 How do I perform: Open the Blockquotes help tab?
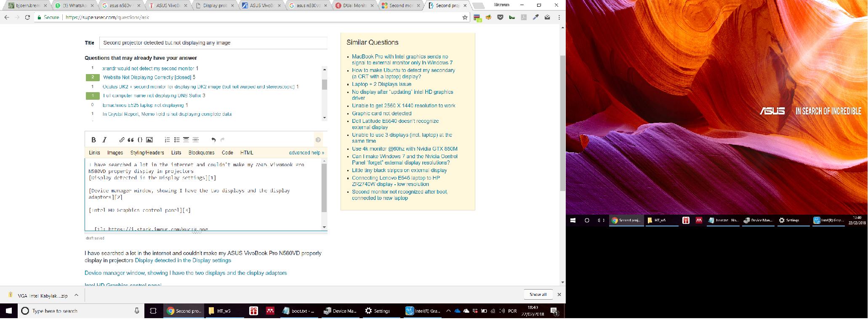[x=201, y=153]
